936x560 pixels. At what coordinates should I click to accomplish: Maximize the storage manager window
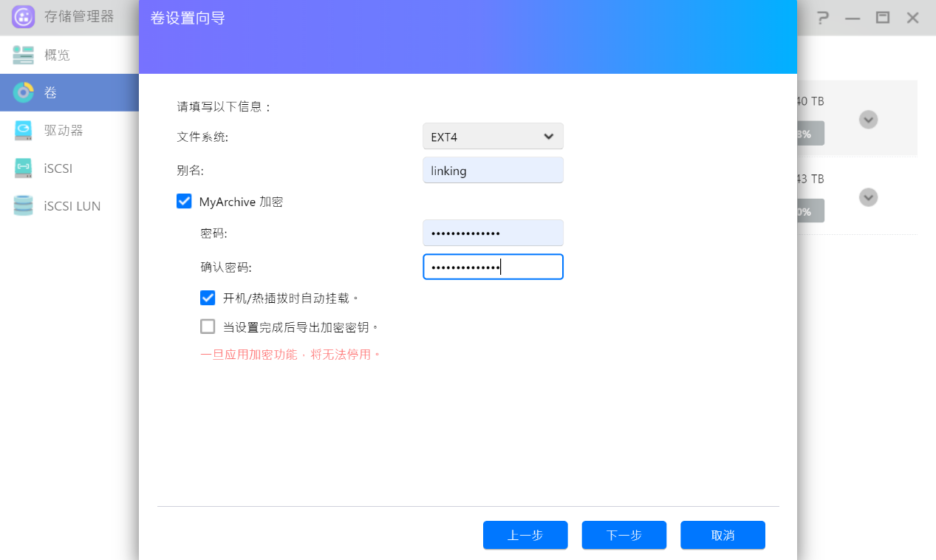coord(882,18)
